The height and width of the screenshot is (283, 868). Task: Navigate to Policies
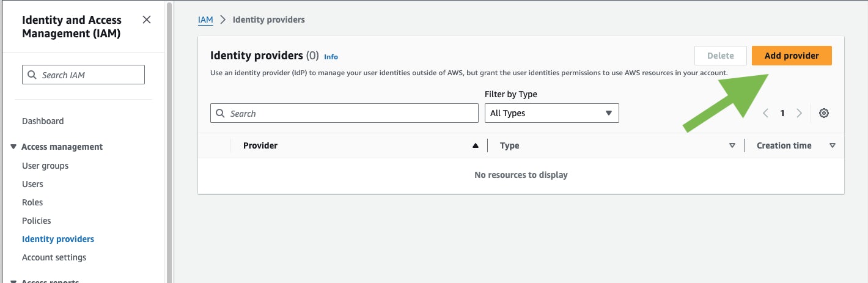37,221
